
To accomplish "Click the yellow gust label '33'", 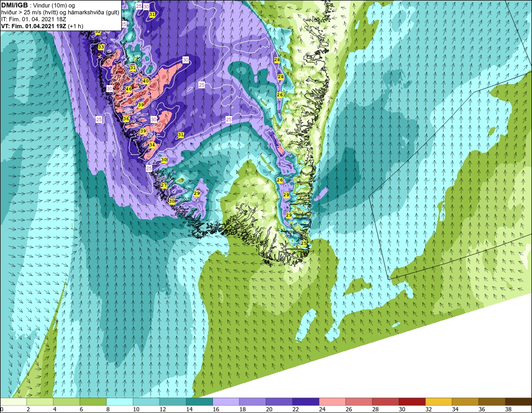I will pyautogui.click(x=101, y=47).
